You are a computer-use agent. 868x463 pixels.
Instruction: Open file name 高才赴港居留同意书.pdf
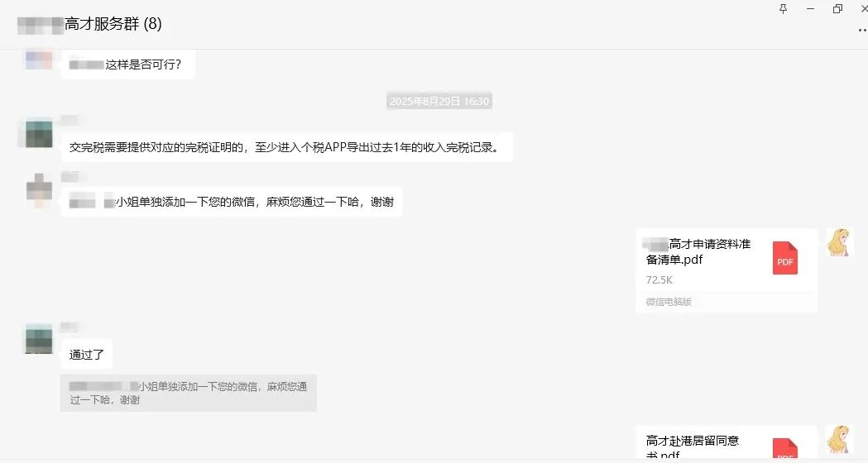[693, 447]
